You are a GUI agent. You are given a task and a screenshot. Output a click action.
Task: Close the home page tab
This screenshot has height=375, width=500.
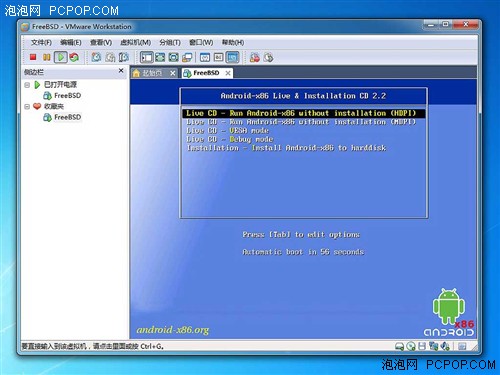(x=173, y=73)
